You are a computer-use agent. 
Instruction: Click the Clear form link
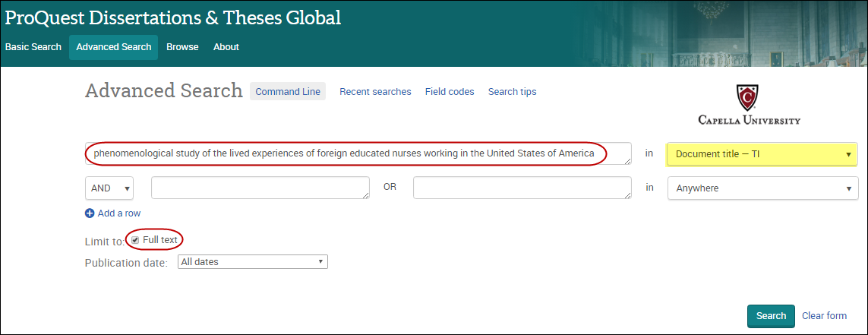(x=824, y=315)
